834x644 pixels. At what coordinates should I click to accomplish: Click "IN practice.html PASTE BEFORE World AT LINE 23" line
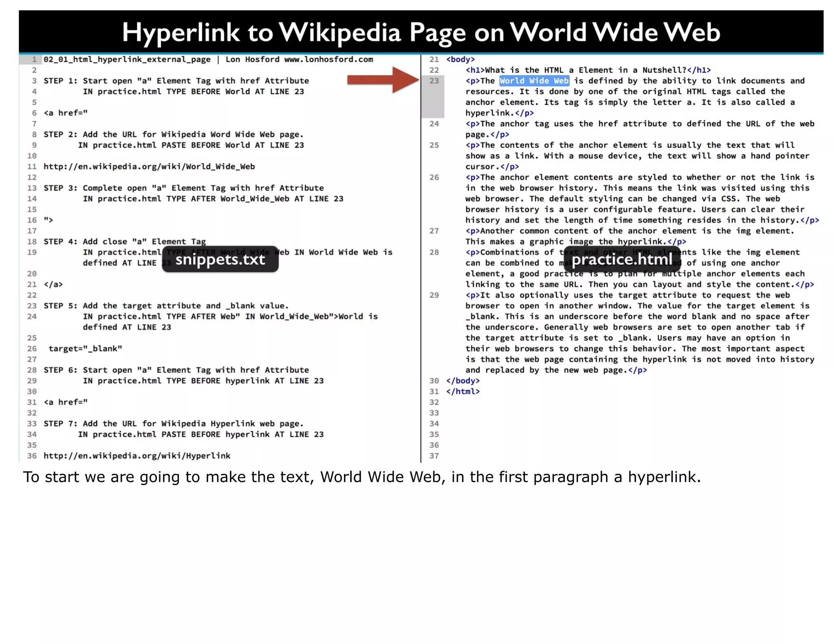[191, 145]
